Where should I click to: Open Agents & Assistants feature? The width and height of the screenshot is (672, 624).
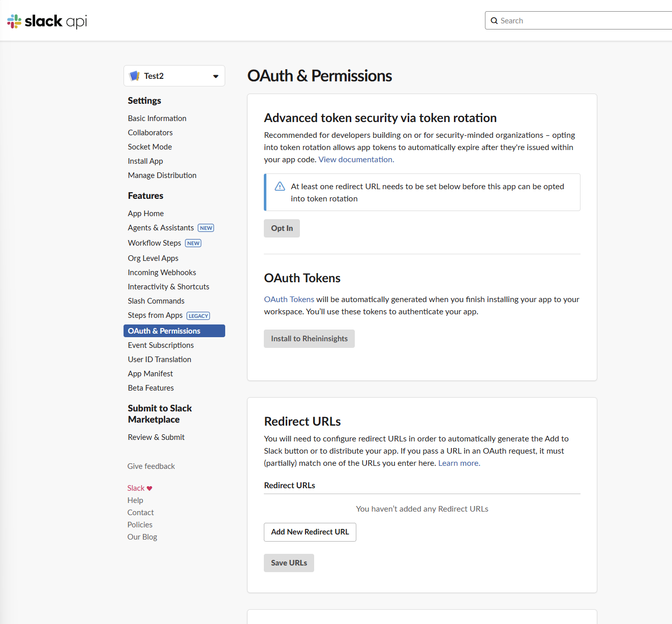pyautogui.click(x=161, y=228)
